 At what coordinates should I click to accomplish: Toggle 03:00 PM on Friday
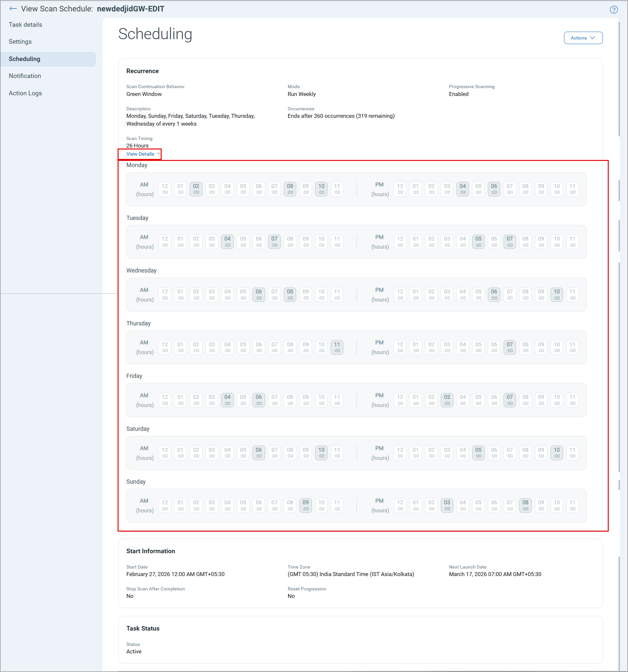(447, 400)
